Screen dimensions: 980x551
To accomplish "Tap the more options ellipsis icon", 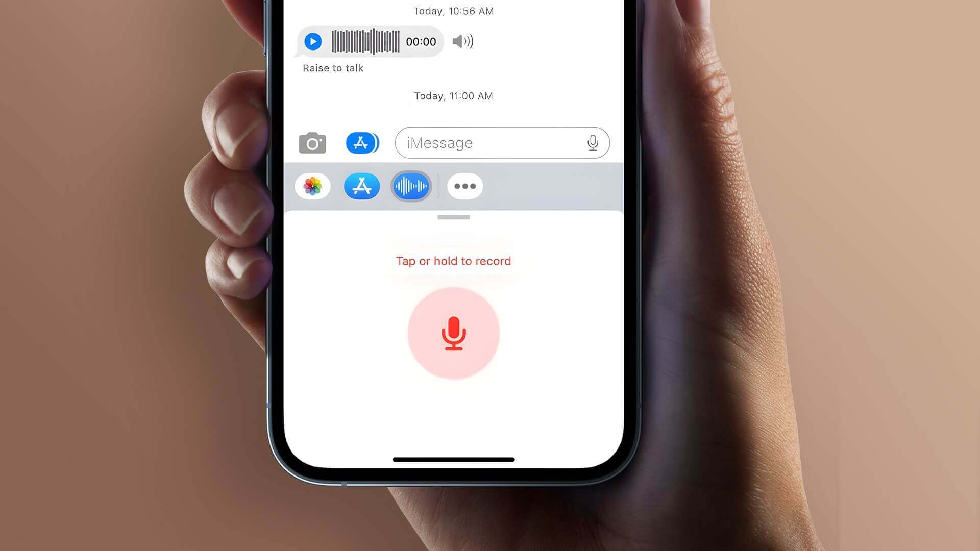I will tap(464, 186).
